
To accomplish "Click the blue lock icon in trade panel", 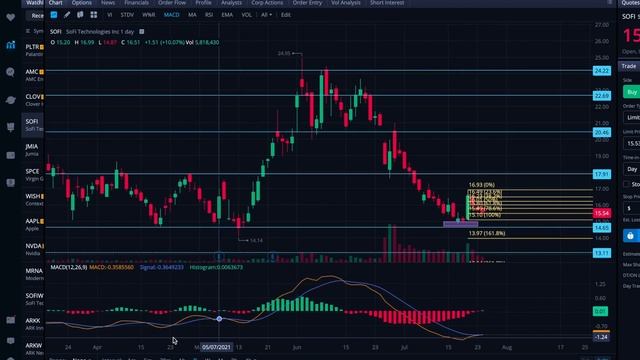I will tap(630, 236).
